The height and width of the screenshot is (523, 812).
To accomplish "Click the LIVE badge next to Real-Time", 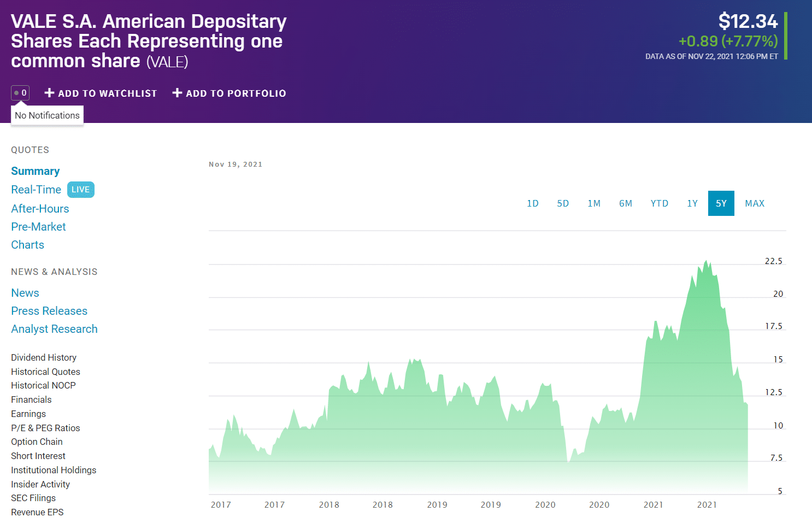I will tap(81, 190).
